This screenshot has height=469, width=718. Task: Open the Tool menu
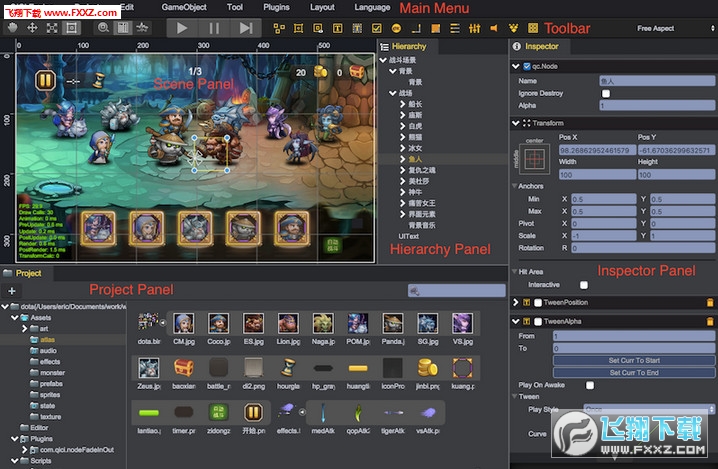click(x=234, y=7)
